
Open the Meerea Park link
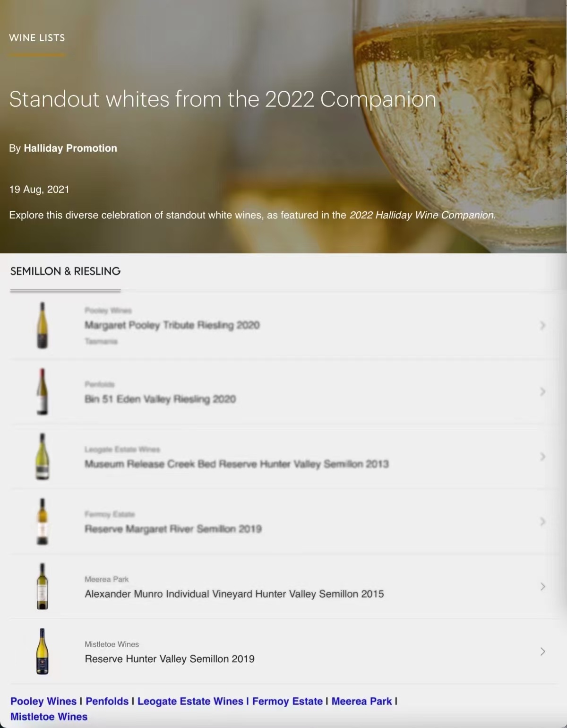point(361,701)
